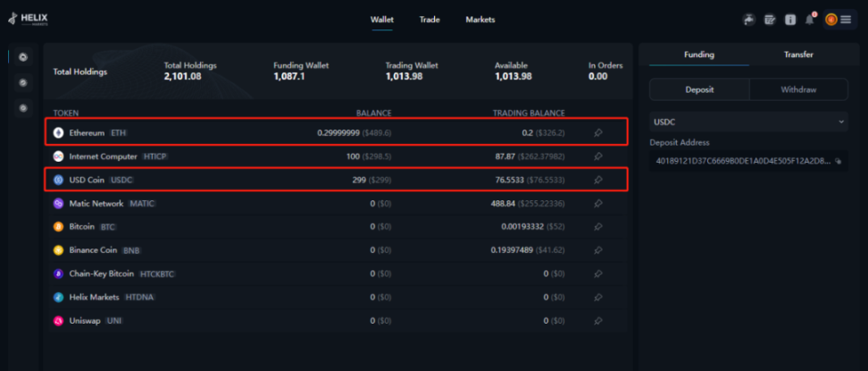Click the Matic Network token logo icon
Image resolution: width=868 pixels, height=371 pixels.
coord(58,204)
